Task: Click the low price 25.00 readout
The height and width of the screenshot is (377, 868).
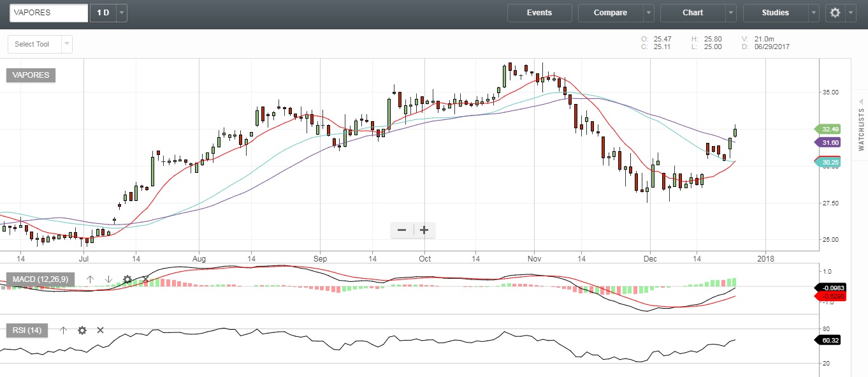Action: click(712, 47)
